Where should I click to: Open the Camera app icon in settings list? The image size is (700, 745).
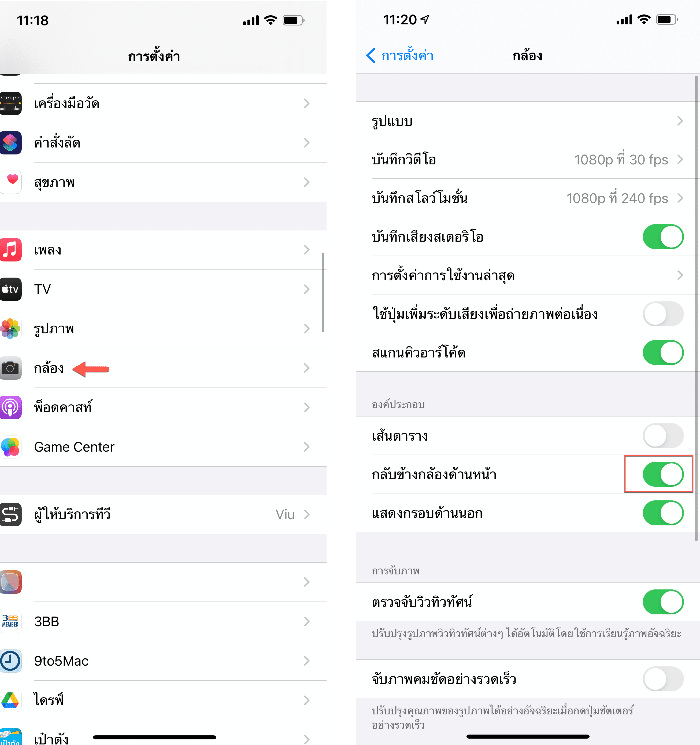click(x=10, y=368)
